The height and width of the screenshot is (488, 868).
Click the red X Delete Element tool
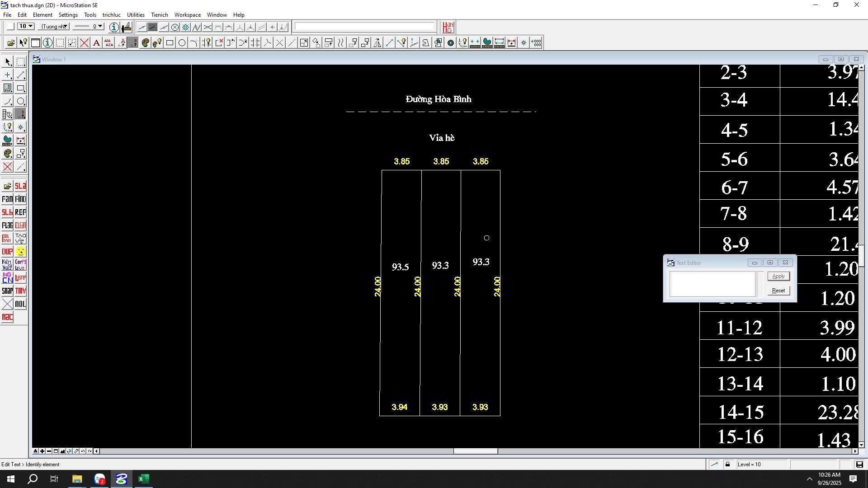pos(84,43)
